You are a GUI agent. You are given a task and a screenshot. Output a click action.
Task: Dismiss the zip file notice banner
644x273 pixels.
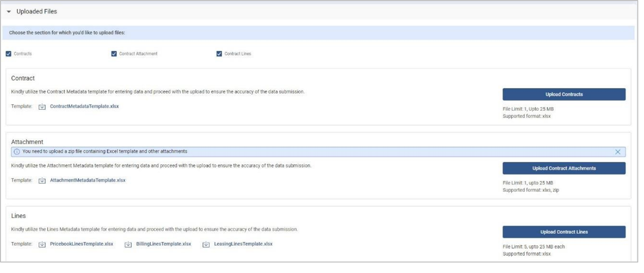[618, 152]
